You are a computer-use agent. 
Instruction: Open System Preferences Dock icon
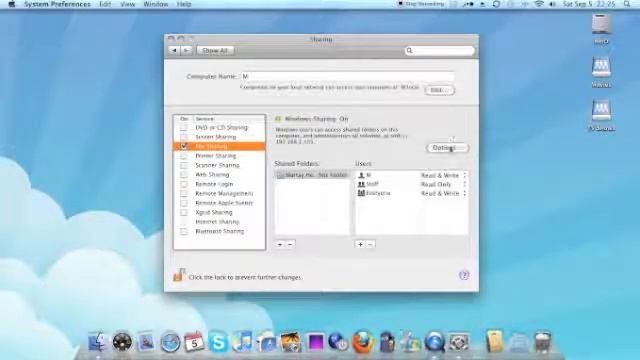[459, 342]
